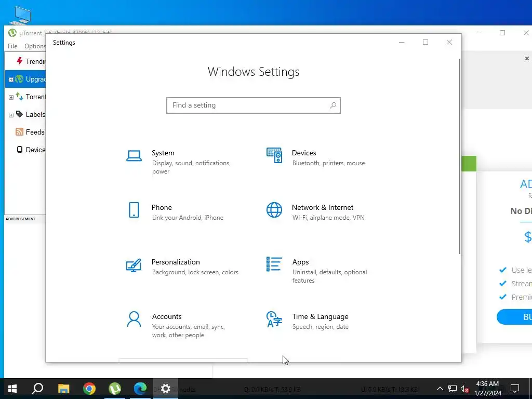Click the network status tray icon
This screenshot has width=532, height=399.
[453, 389]
